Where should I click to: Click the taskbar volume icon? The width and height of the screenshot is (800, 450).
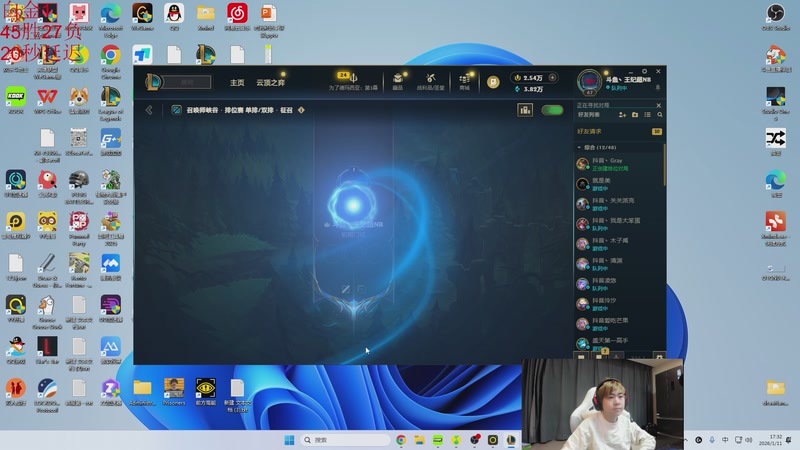click(748, 440)
